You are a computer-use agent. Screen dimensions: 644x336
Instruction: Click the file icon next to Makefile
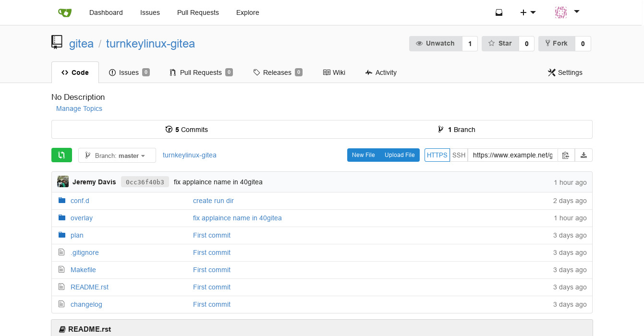pyautogui.click(x=61, y=270)
